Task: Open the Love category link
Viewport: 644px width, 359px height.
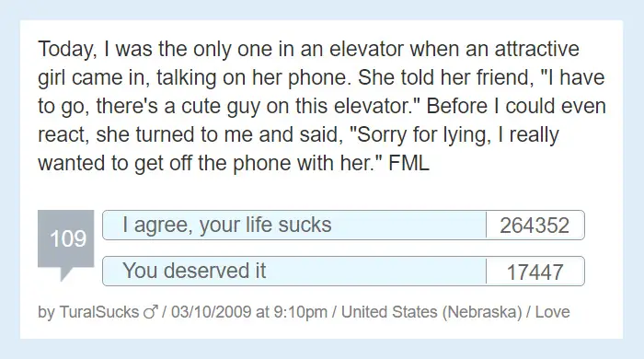Action: coord(552,312)
